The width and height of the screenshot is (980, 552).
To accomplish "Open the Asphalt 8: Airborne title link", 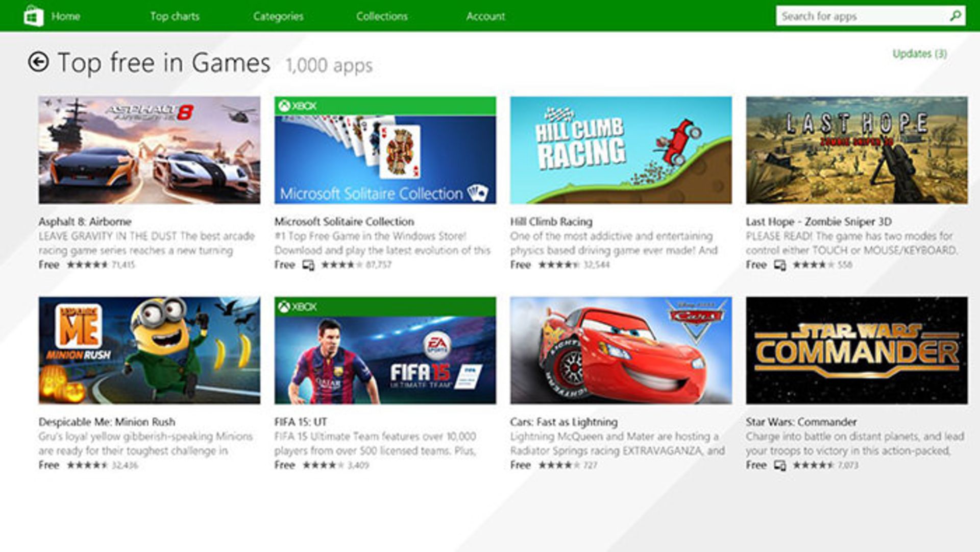I will click(x=85, y=222).
